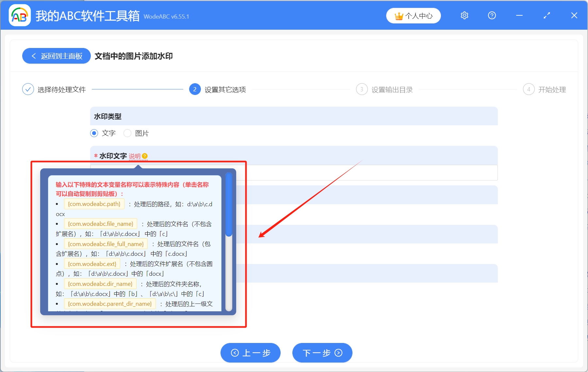Click the orange help icon beside 说明
The height and width of the screenshot is (372, 588).
(145, 156)
